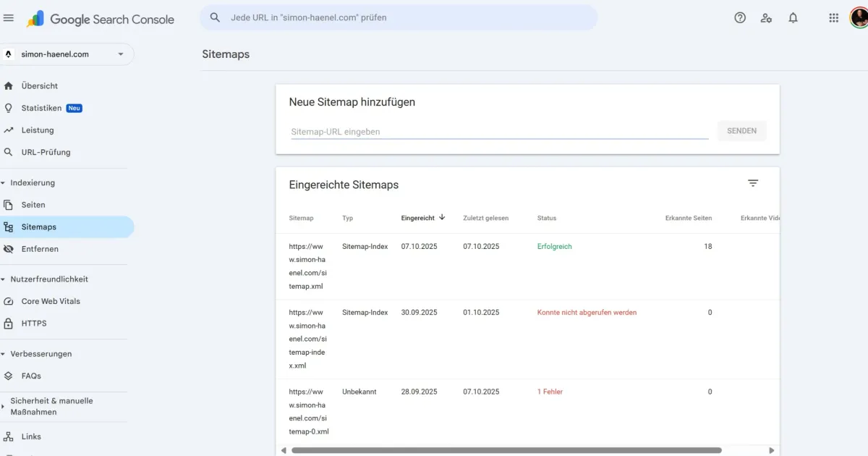Click the Erkannte Seiten column header
Screen dimensions: 868x456
[689, 218]
